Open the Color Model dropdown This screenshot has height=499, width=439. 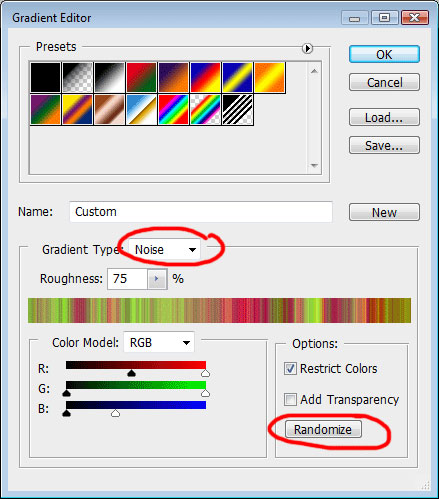click(x=159, y=342)
